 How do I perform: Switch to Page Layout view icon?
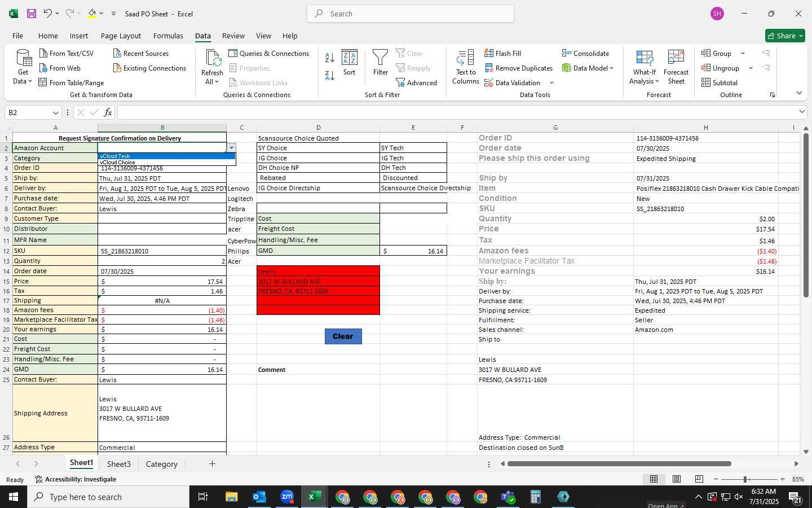(x=676, y=479)
